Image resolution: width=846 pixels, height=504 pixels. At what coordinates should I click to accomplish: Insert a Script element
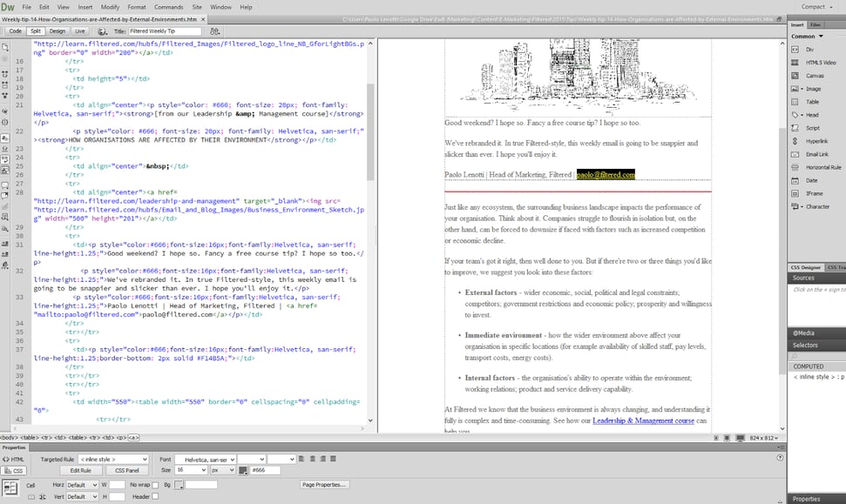(x=806, y=128)
